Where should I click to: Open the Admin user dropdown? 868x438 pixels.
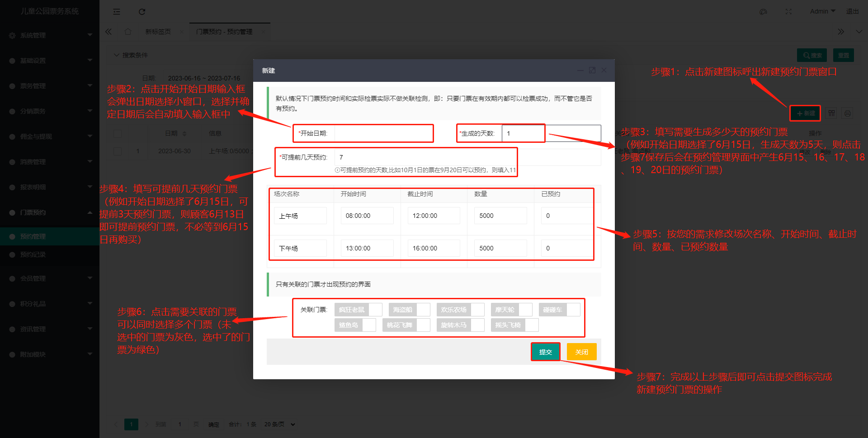tap(822, 11)
